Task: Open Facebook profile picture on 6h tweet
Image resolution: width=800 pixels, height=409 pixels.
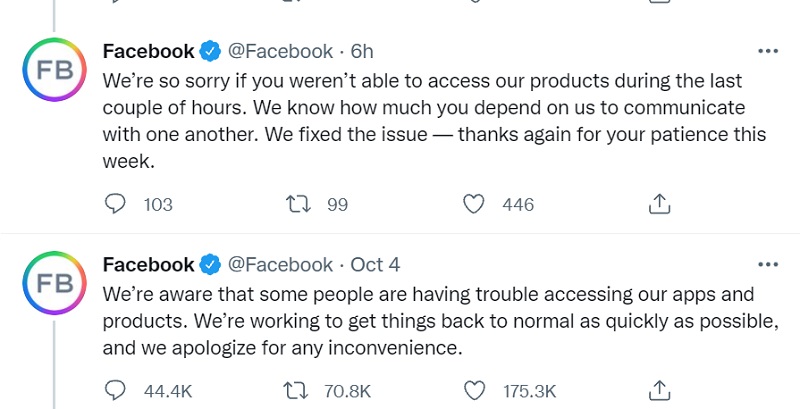Action: pyautogui.click(x=55, y=69)
